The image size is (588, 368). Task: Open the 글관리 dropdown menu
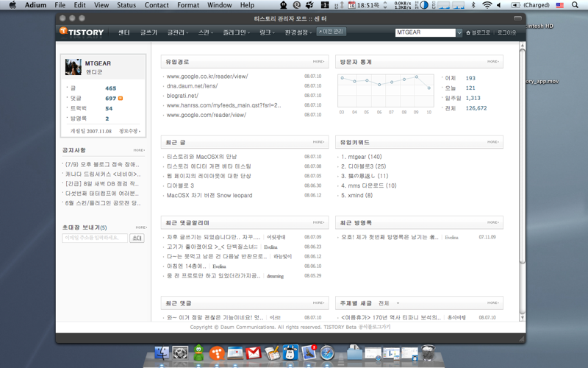click(177, 32)
